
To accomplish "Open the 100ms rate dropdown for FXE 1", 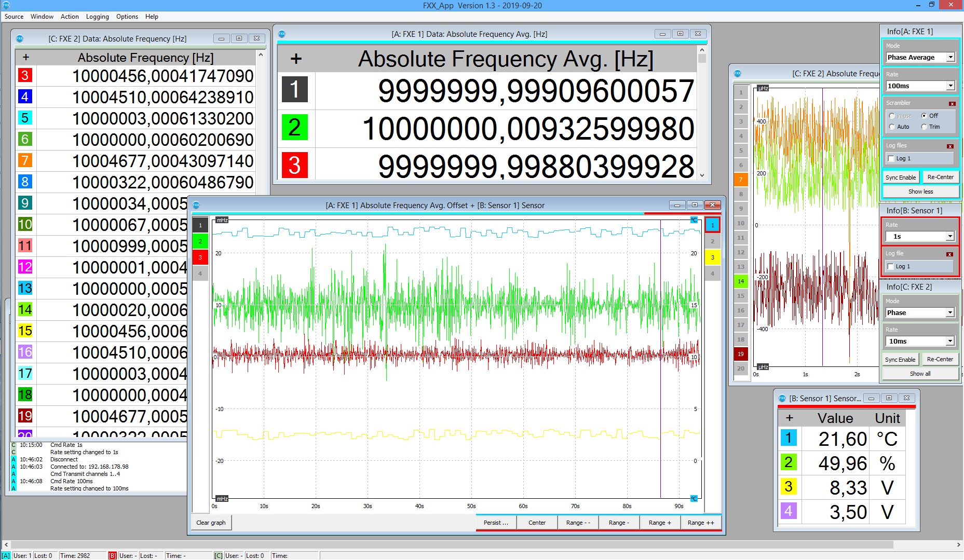I will tap(920, 86).
